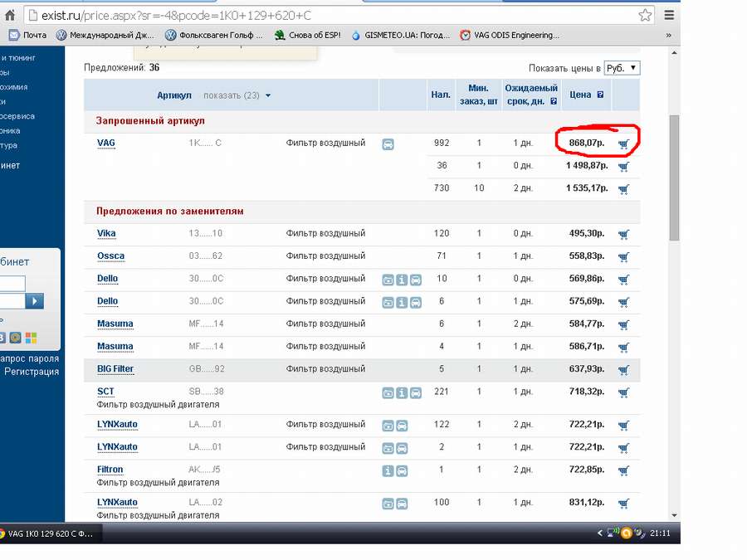The image size is (747, 560).
Task: Click the Предложения по заменителям heading
Action: click(169, 211)
